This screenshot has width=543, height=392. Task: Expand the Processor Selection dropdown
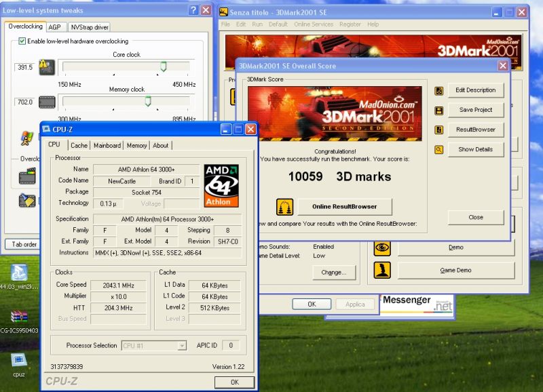[182, 345]
